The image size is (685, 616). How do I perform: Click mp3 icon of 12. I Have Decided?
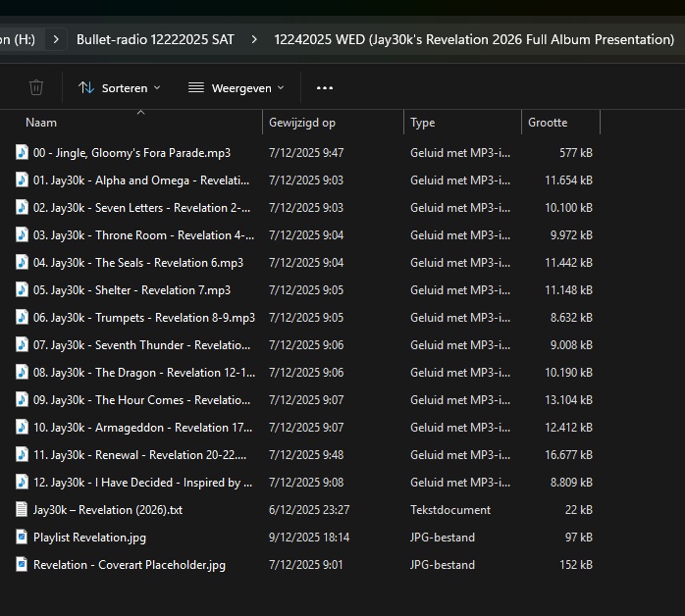(x=22, y=483)
